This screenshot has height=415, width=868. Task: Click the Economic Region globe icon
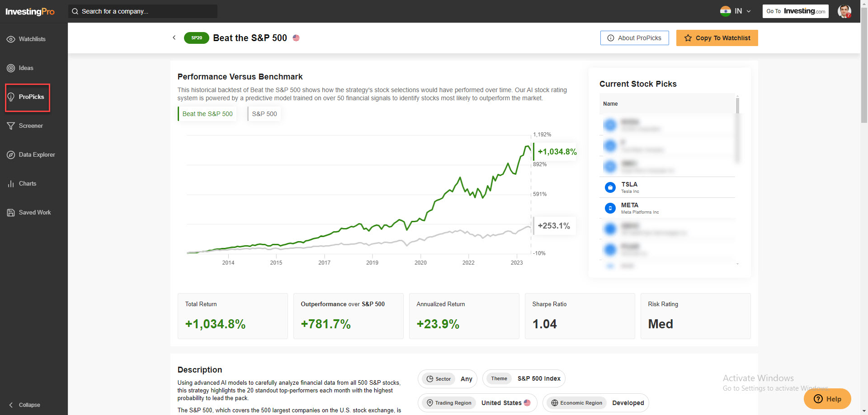(555, 403)
